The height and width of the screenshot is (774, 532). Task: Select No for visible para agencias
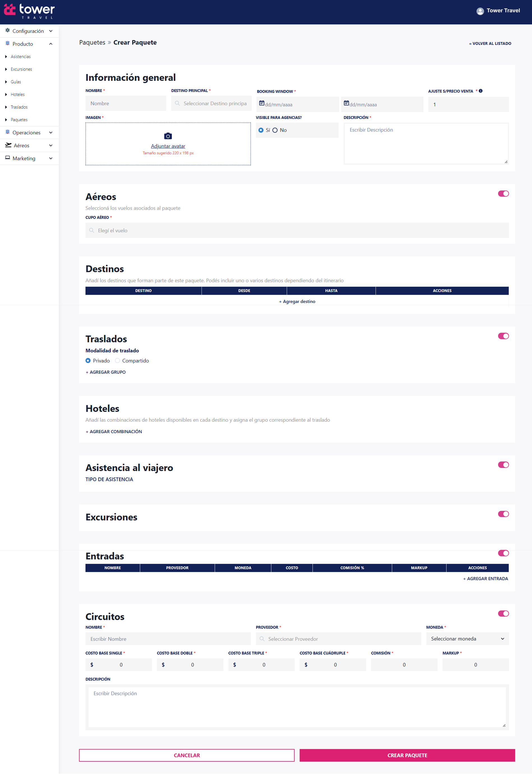point(275,130)
